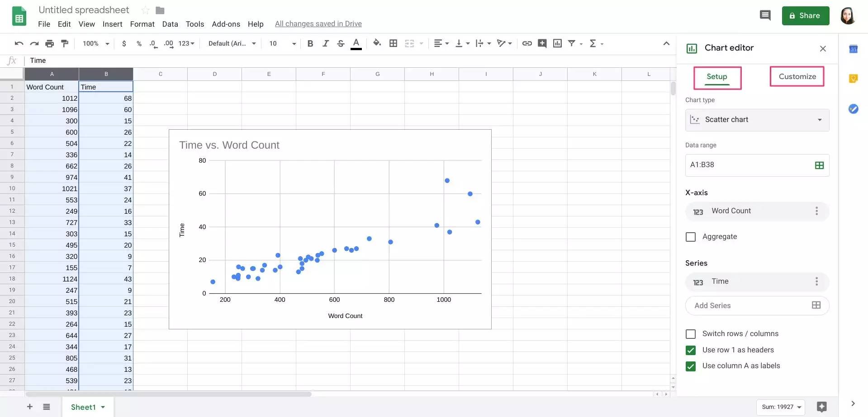Open Keep side panel icon

(853, 79)
